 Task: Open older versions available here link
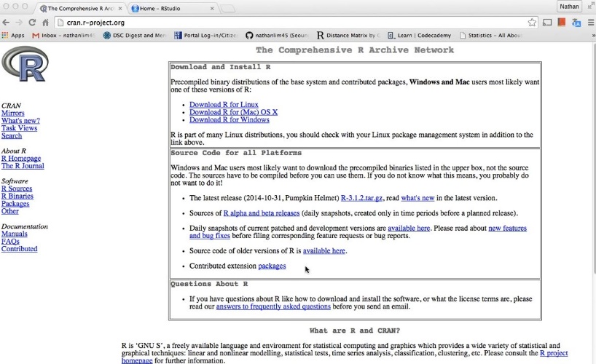pyautogui.click(x=324, y=250)
